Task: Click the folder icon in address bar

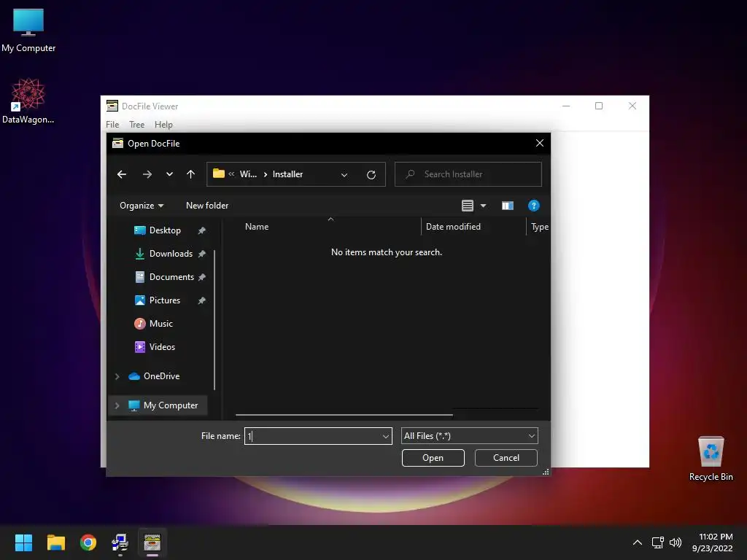Action: point(219,174)
